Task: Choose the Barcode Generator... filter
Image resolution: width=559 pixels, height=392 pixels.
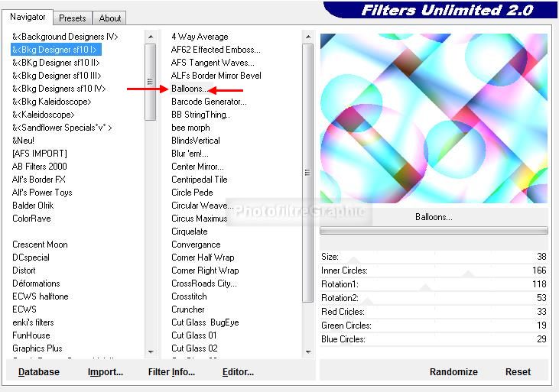Action: point(209,102)
